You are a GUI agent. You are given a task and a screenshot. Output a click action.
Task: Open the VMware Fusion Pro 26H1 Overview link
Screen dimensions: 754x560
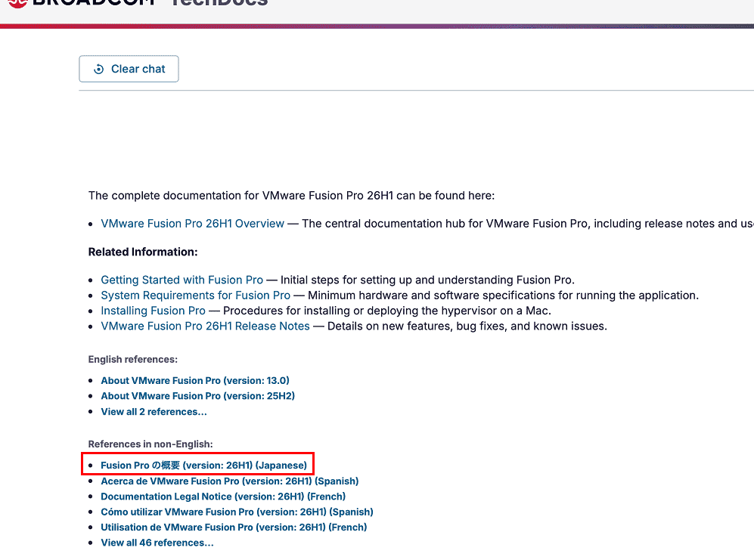coord(192,224)
